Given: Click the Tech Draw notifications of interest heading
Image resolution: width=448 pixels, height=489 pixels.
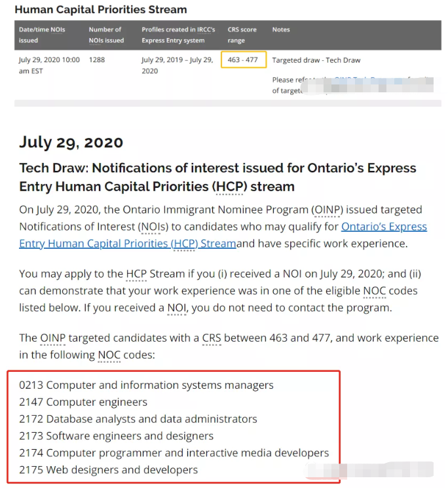Looking at the screenshot, I should pyautogui.click(x=217, y=177).
